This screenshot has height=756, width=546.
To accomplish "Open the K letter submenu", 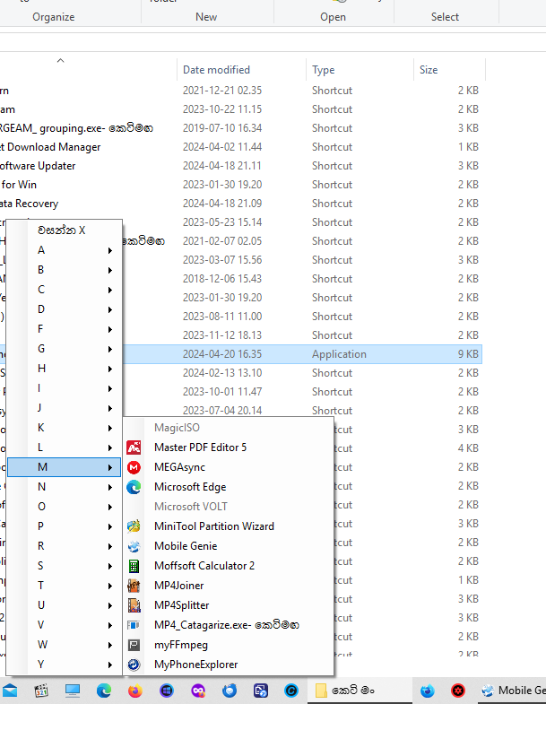I will point(64,428).
